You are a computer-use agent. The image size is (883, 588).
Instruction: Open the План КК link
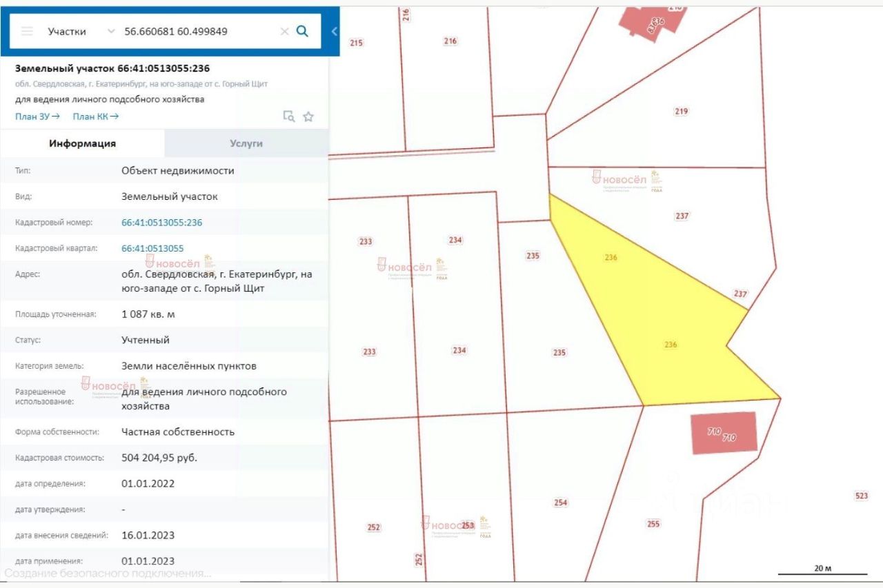[x=95, y=116]
